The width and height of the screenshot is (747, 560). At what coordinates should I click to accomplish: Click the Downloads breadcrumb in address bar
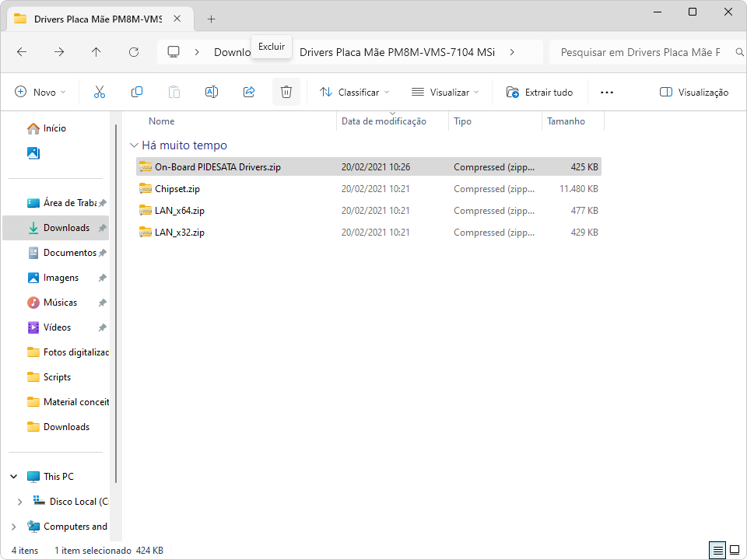pos(233,52)
